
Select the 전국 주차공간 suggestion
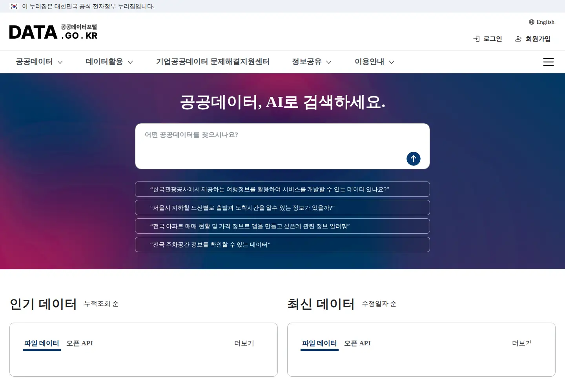282,245
